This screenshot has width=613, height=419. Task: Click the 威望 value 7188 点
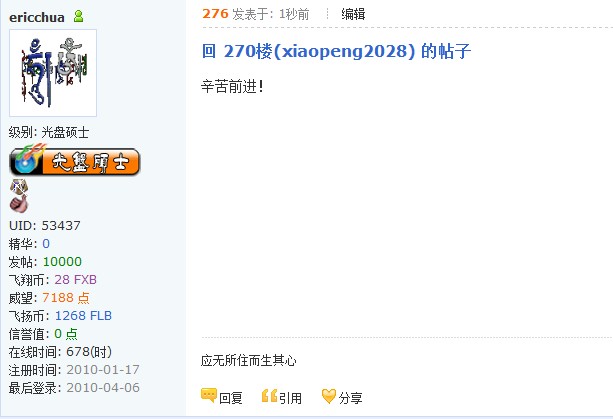[66, 298]
